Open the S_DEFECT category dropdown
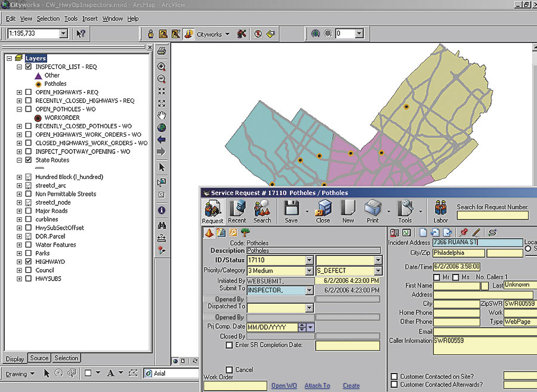Screen dimensions: 537x392 [x=378, y=270]
